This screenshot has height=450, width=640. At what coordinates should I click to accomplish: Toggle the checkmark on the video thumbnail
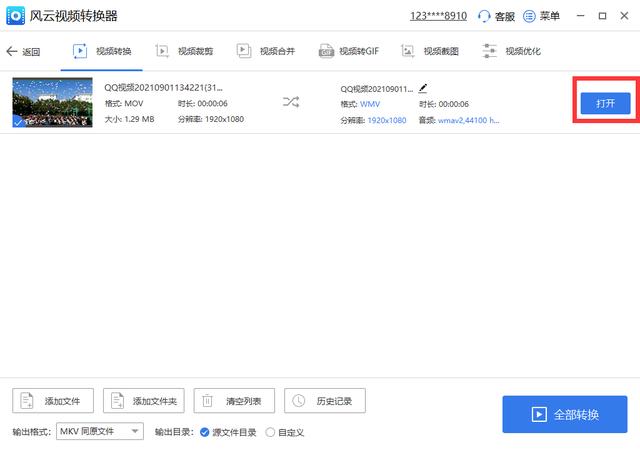(18, 122)
